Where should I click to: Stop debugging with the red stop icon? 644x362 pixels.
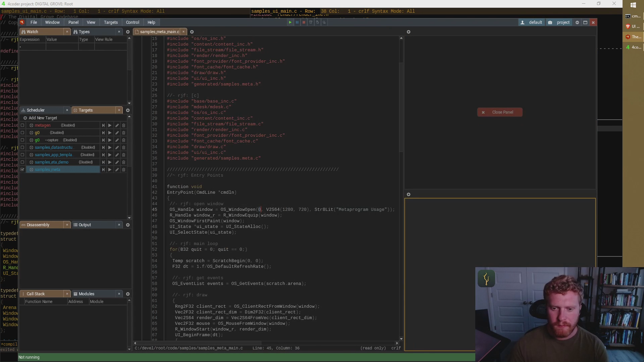coord(304,22)
